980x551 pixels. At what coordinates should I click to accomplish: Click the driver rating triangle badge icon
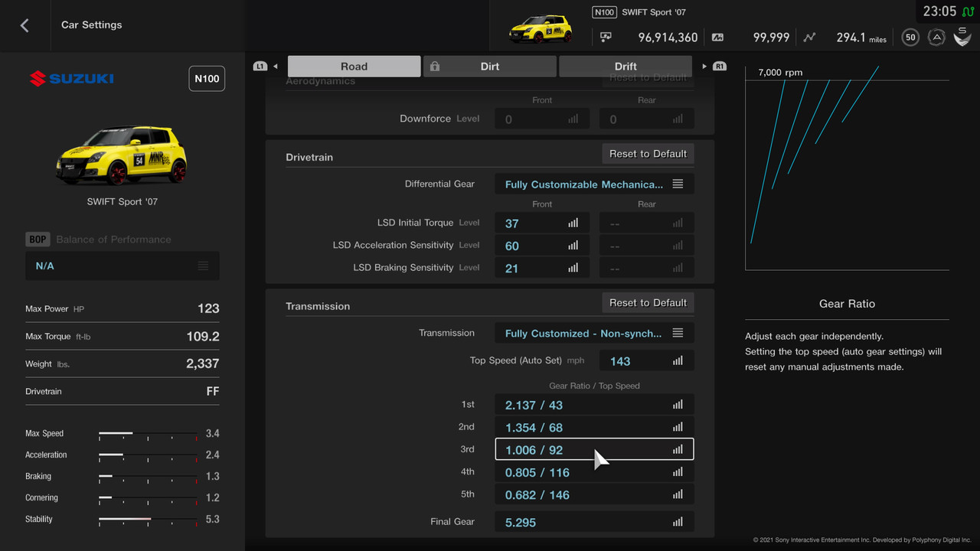[x=936, y=37]
